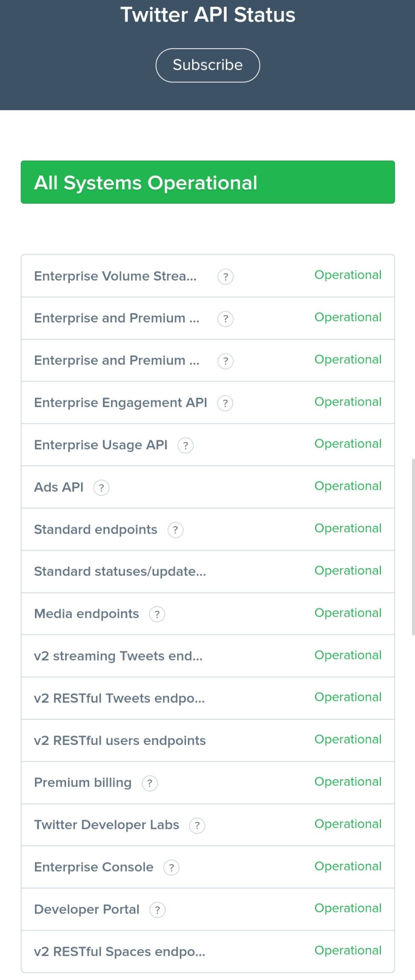
Task: Click help icon beside Standard endpoints
Action: 175,530
